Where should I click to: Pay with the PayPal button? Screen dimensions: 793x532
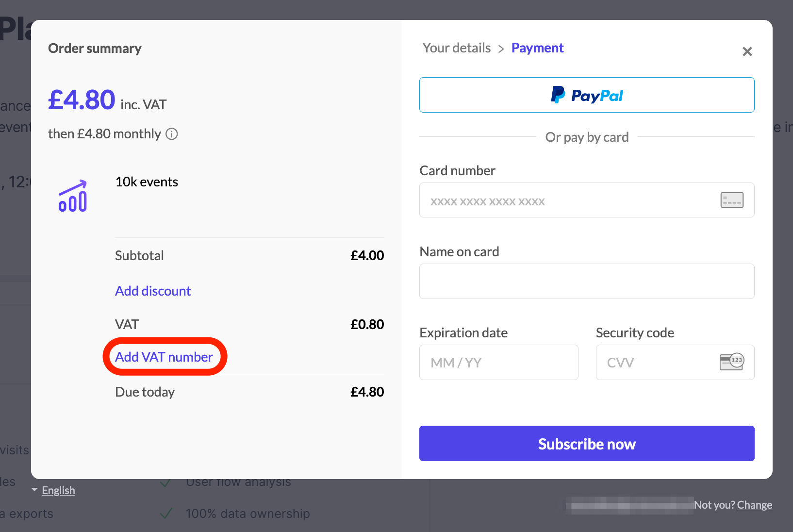coord(586,95)
